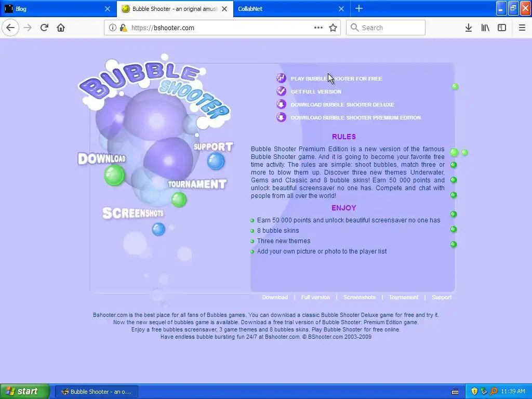Click the Download bubble label
This screenshot has height=399, width=532.
click(102, 158)
